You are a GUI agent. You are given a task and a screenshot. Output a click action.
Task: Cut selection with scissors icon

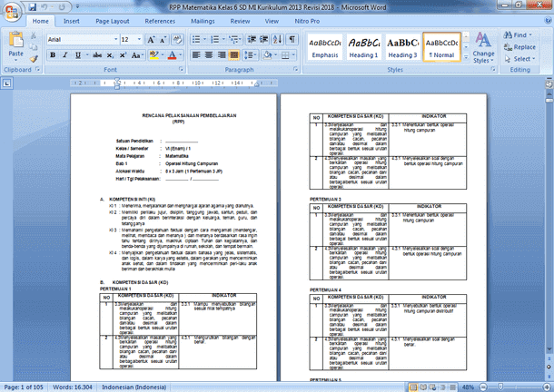(x=34, y=35)
